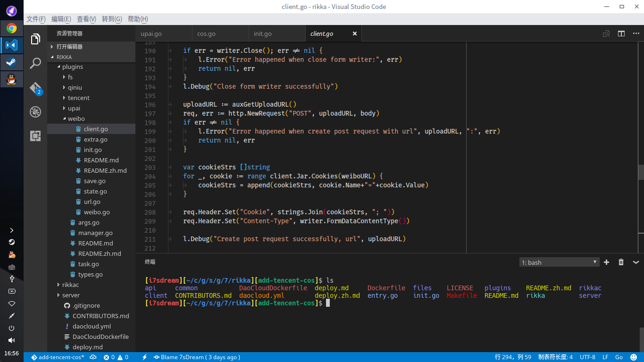
Task: Open the launcher icon at dock top
Action: point(12,11)
